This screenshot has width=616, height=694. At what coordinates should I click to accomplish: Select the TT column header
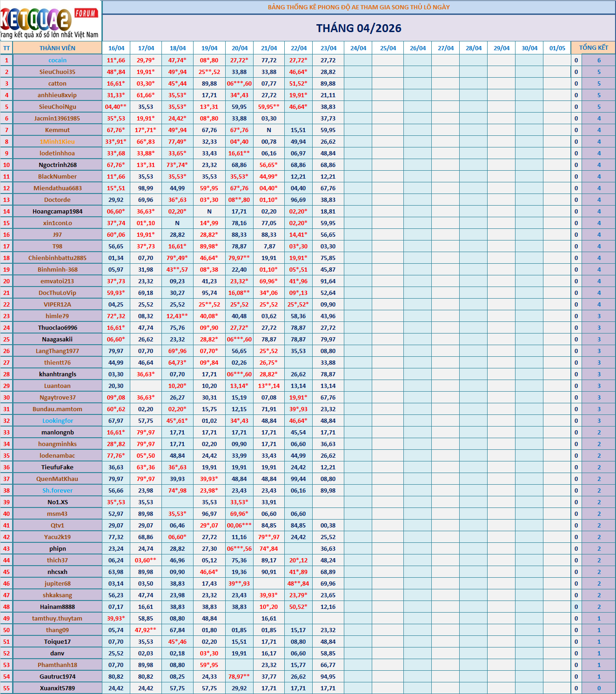click(x=7, y=48)
